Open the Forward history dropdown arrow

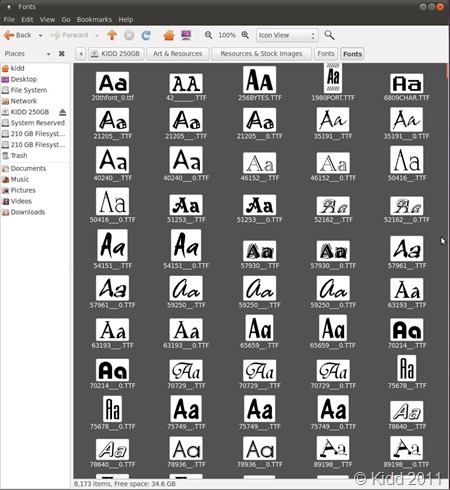point(97,35)
